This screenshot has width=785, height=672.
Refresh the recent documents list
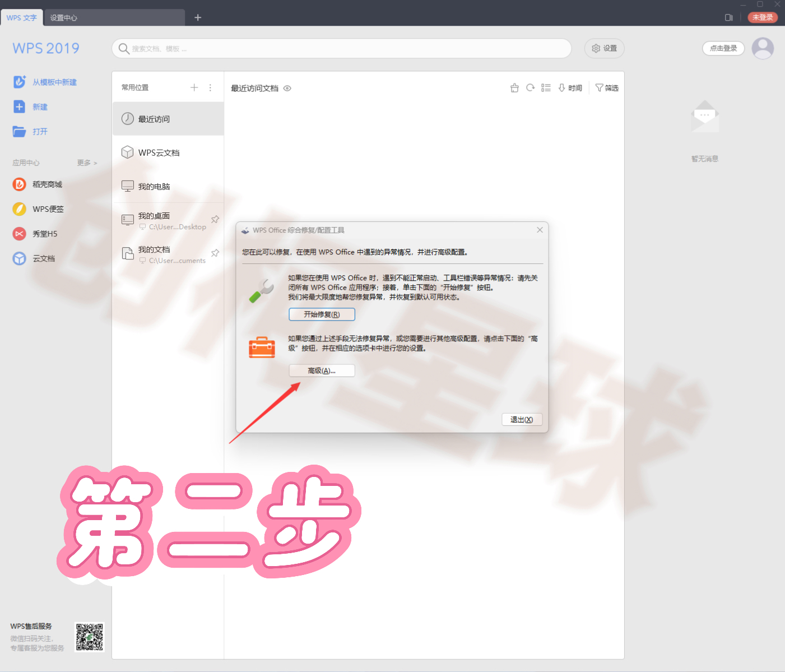pos(530,87)
